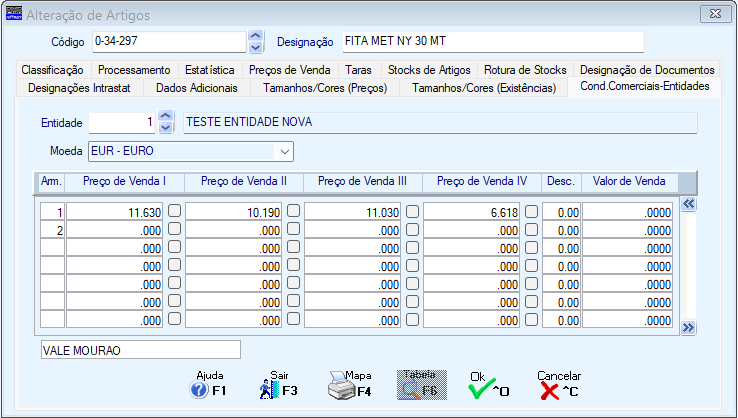Check the box next to price 10.190
The width and height of the screenshot is (738, 418).
294,211
